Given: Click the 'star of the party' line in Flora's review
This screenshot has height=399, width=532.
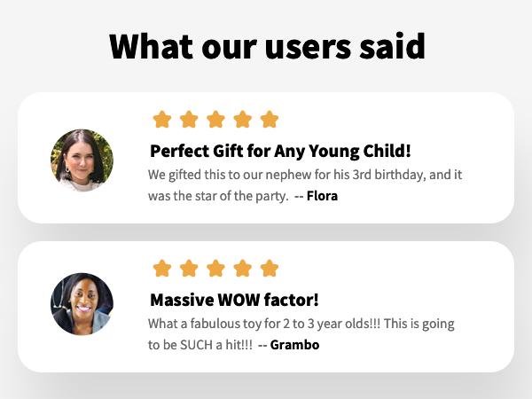Looking at the screenshot, I should [218, 196].
